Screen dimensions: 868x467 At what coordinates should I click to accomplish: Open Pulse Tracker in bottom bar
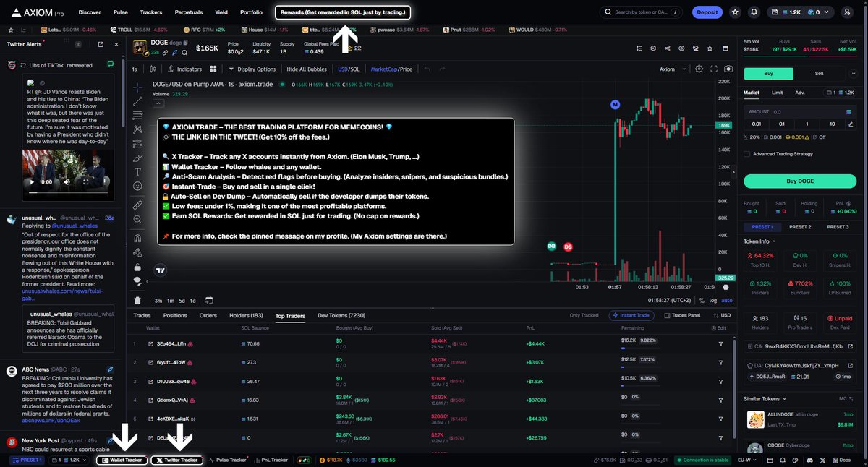229,460
